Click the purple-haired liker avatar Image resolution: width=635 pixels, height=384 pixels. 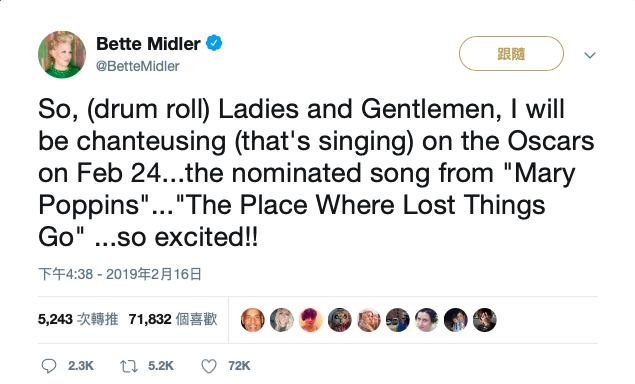[311, 320]
